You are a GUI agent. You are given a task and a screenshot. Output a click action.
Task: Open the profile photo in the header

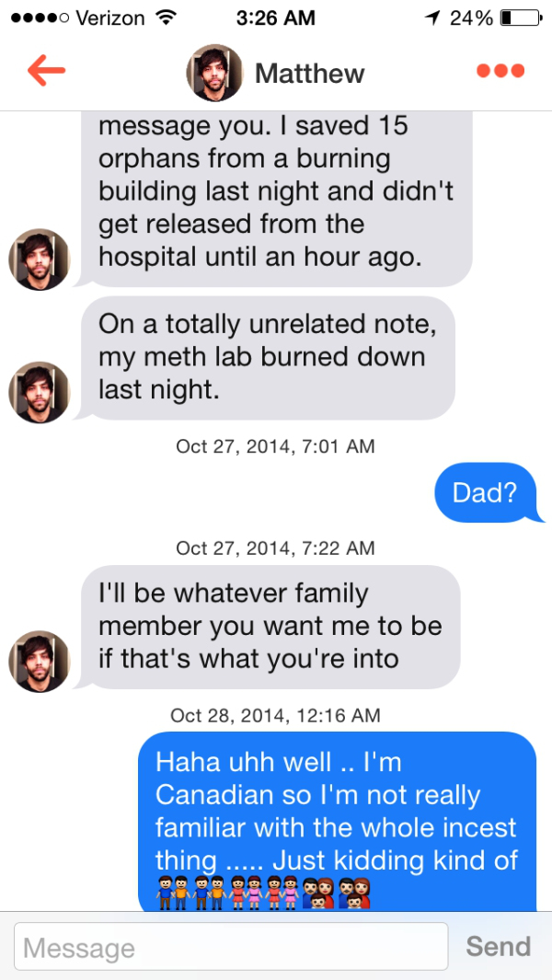[214, 73]
